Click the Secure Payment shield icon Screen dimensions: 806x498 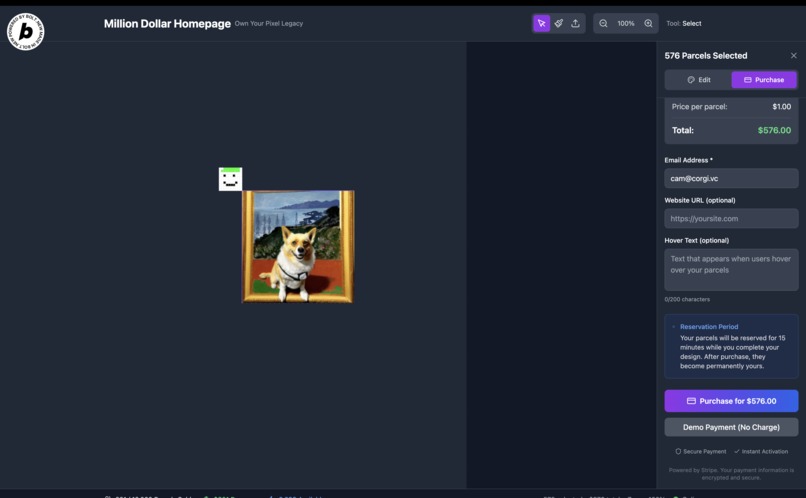pyautogui.click(x=678, y=451)
